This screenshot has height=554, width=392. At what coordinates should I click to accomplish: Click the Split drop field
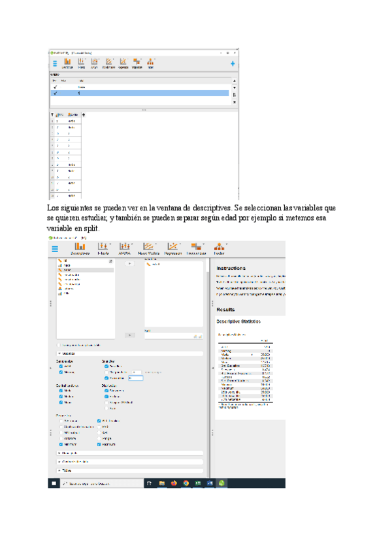click(174, 336)
